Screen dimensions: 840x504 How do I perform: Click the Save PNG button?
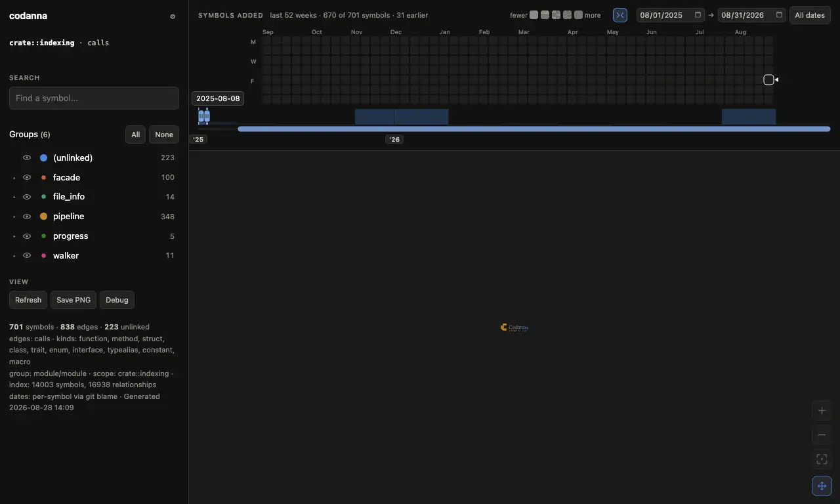[73, 300]
